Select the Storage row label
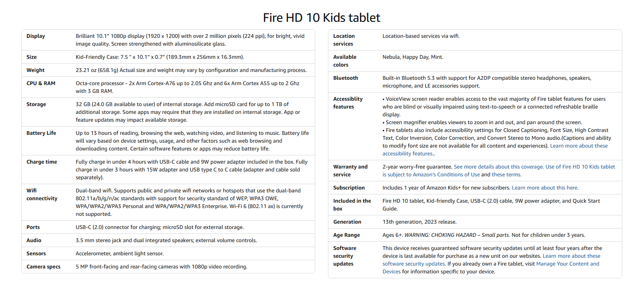Screen dimensions: 644x289 (x=36, y=104)
